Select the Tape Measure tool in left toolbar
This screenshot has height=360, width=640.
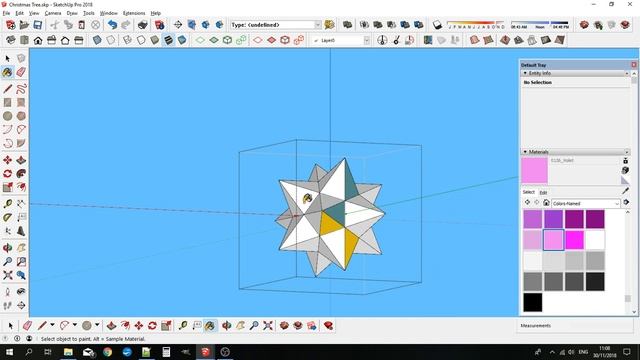click(7, 204)
